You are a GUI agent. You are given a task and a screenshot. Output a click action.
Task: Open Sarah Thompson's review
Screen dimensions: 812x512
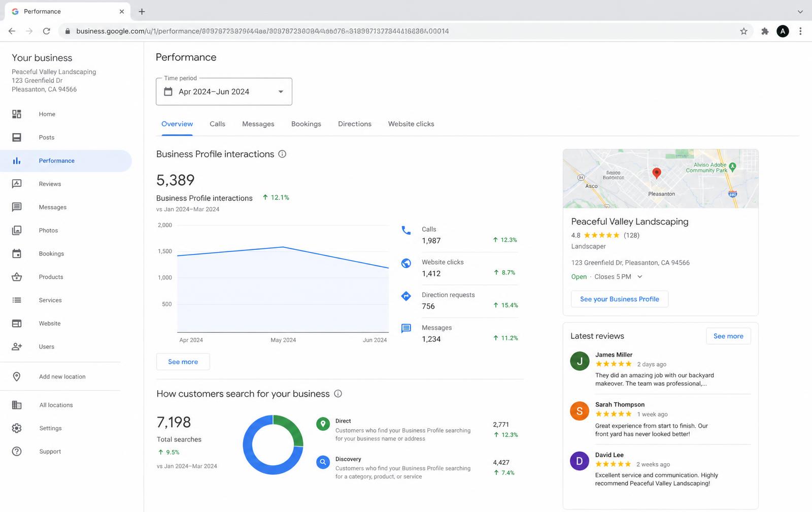[x=660, y=419]
